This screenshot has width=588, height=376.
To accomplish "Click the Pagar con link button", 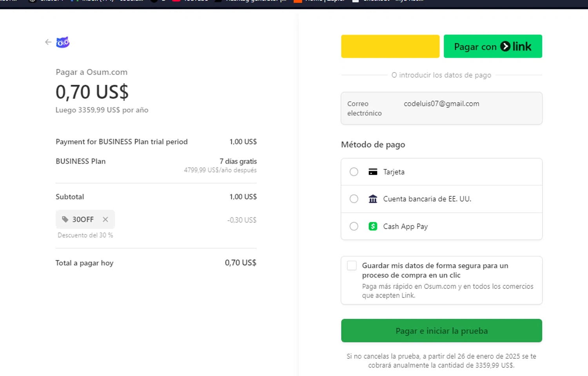I will tap(493, 46).
